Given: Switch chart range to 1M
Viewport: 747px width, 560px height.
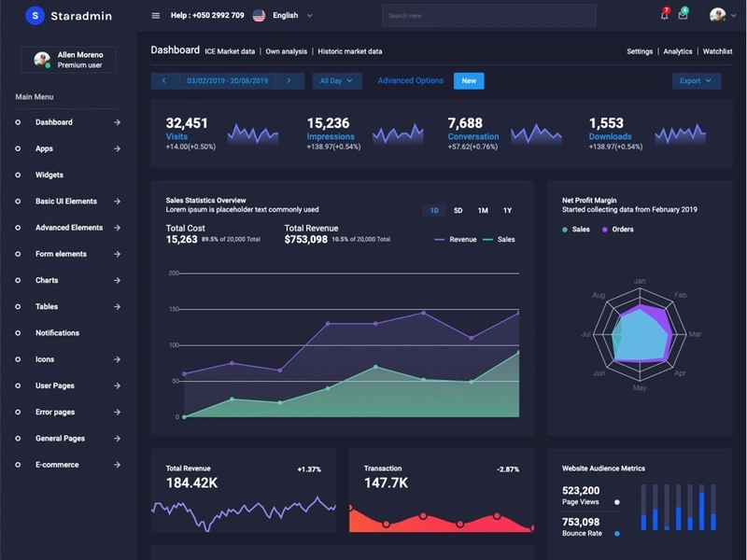Looking at the screenshot, I should pos(483,211).
